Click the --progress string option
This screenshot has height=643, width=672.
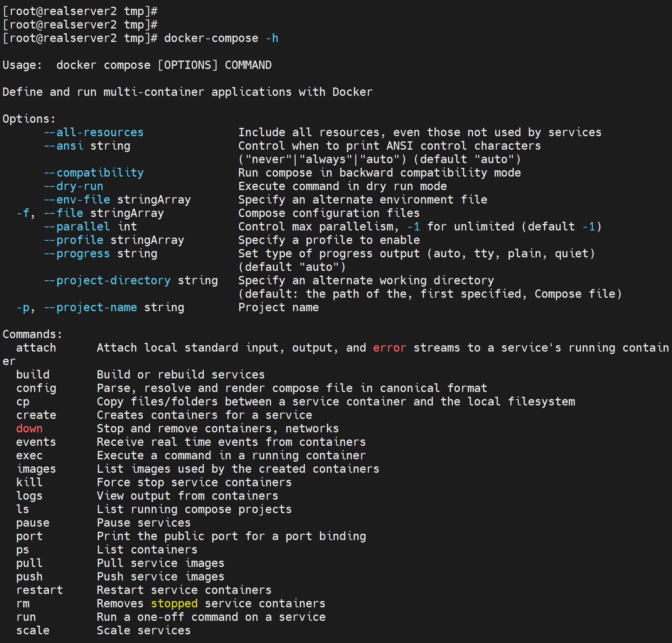(x=100, y=253)
